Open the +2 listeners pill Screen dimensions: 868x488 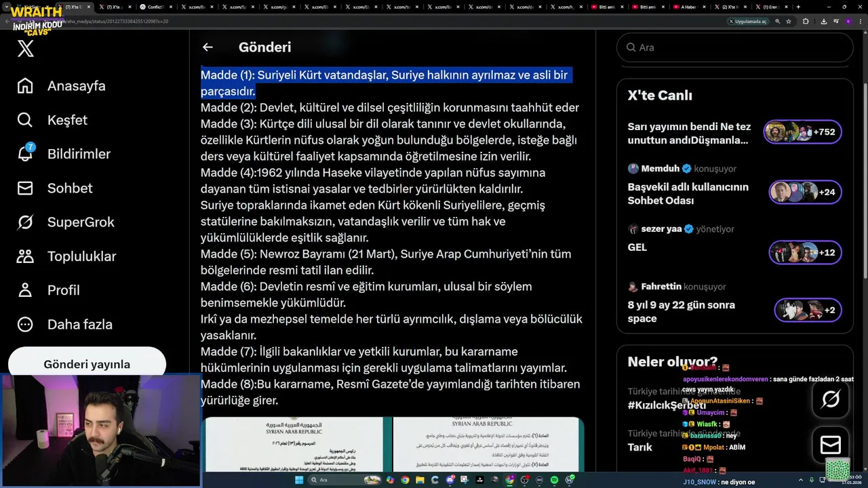click(808, 310)
